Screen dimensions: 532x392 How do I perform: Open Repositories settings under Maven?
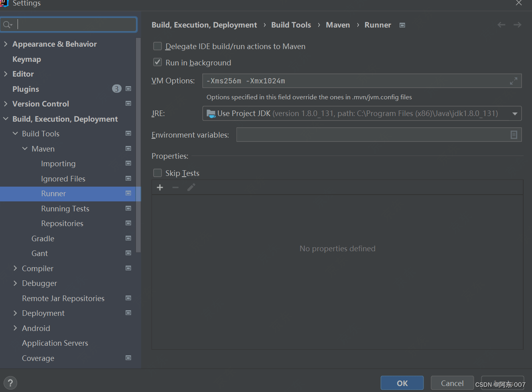coord(62,223)
